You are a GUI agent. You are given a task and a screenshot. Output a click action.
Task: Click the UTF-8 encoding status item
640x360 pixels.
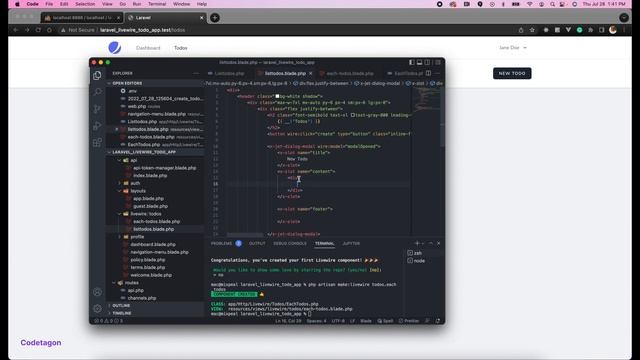[338, 321]
